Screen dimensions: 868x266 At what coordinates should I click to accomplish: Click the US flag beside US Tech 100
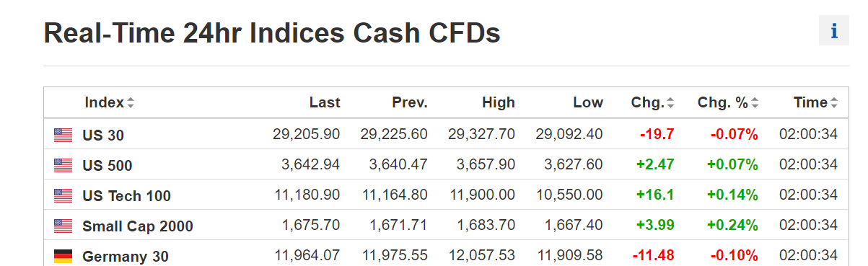tap(63, 195)
